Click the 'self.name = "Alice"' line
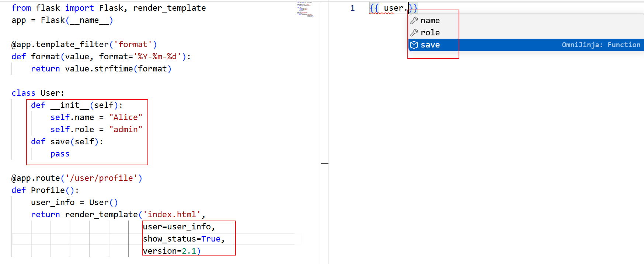The width and height of the screenshot is (644, 264). (96, 117)
